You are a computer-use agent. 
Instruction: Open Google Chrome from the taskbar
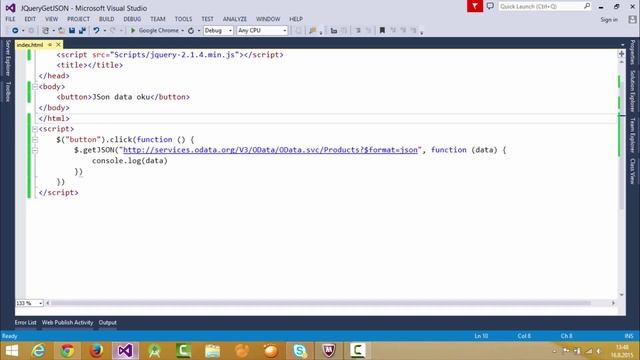67,351
